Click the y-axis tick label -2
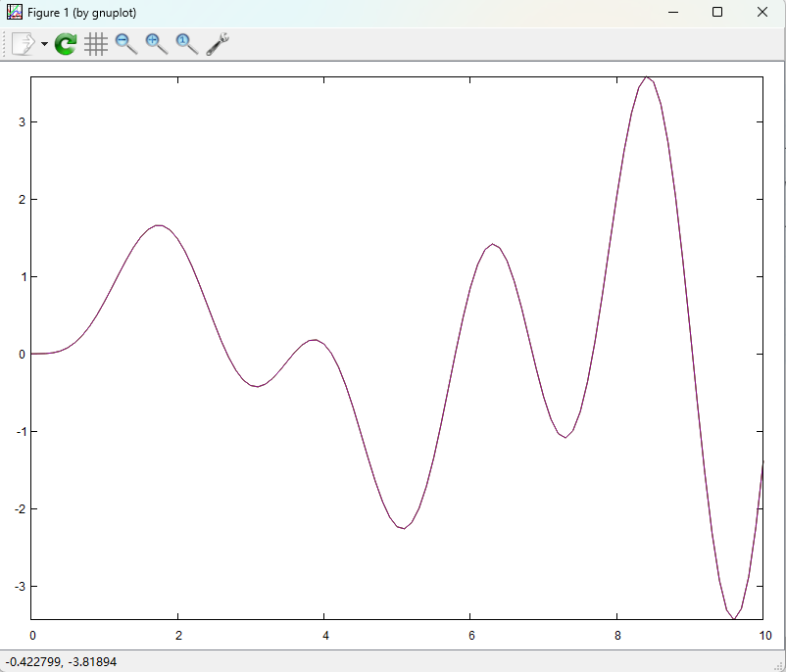The height and width of the screenshot is (672, 786). (x=18, y=508)
